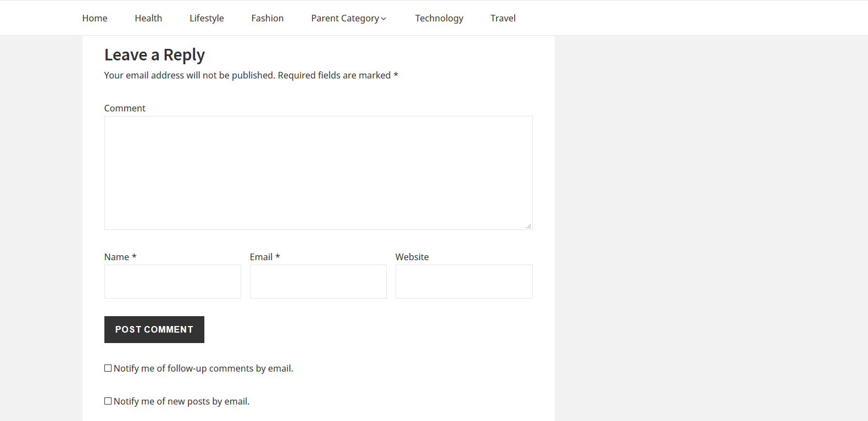868x421 pixels.
Task: Submit with the Post Comment button
Action: point(154,329)
